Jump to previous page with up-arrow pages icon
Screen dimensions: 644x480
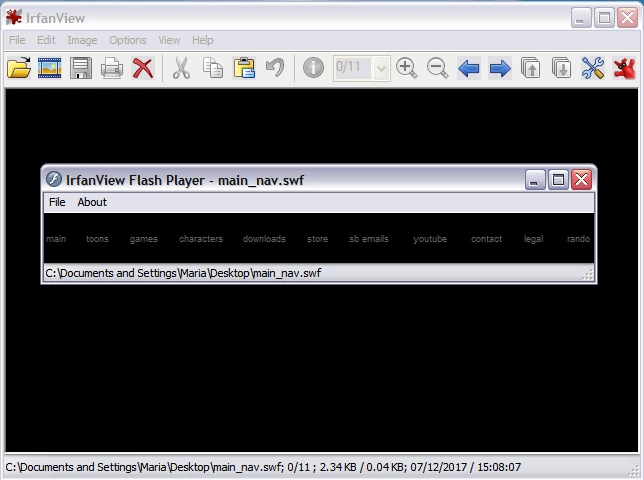click(x=531, y=68)
